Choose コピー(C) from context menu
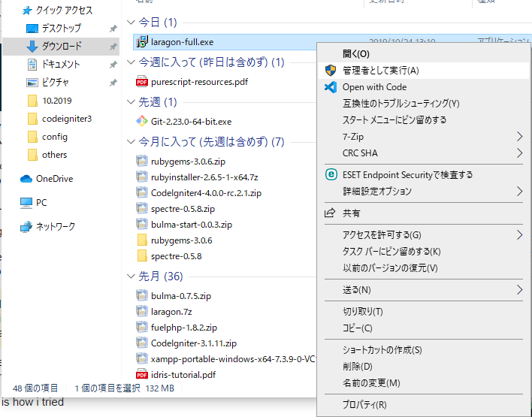This screenshot has height=417, width=532. [424, 328]
